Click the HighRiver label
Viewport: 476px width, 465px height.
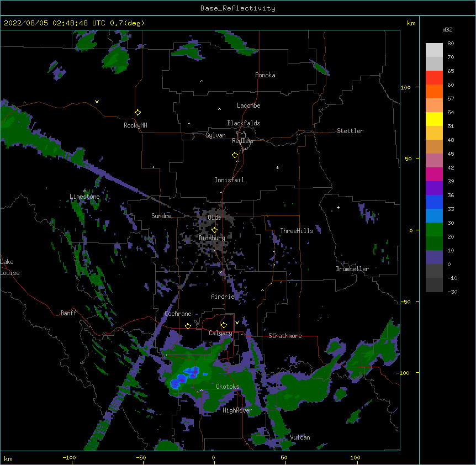coord(237,410)
